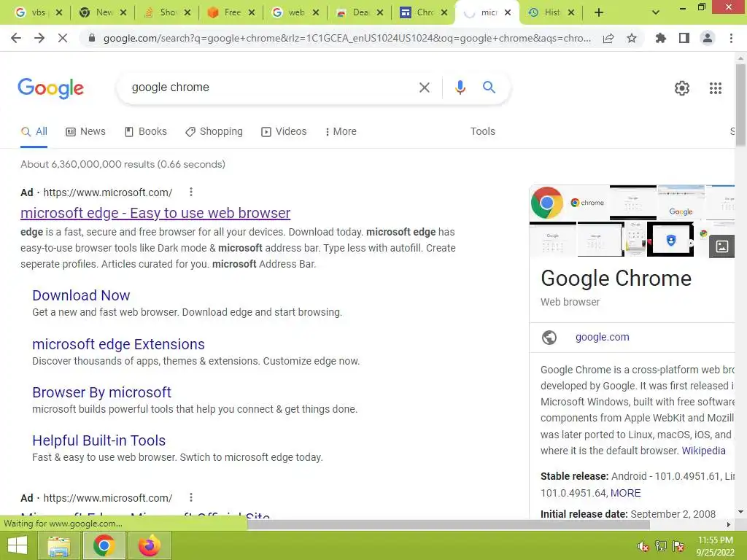View more images in the Chrome knowledge panel
Image resolution: width=747 pixels, height=560 pixels.
721,246
